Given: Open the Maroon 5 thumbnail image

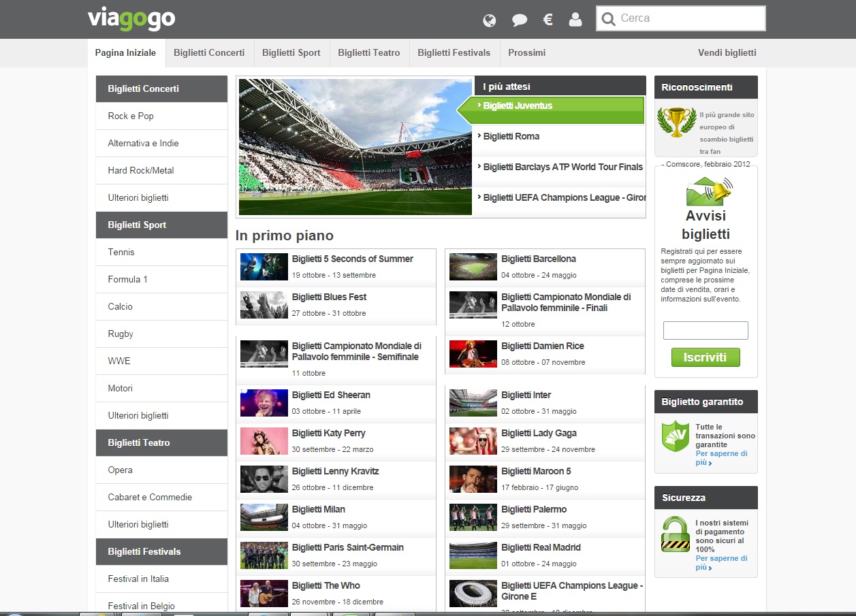Looking at the screenshot, I should point(473,479).
